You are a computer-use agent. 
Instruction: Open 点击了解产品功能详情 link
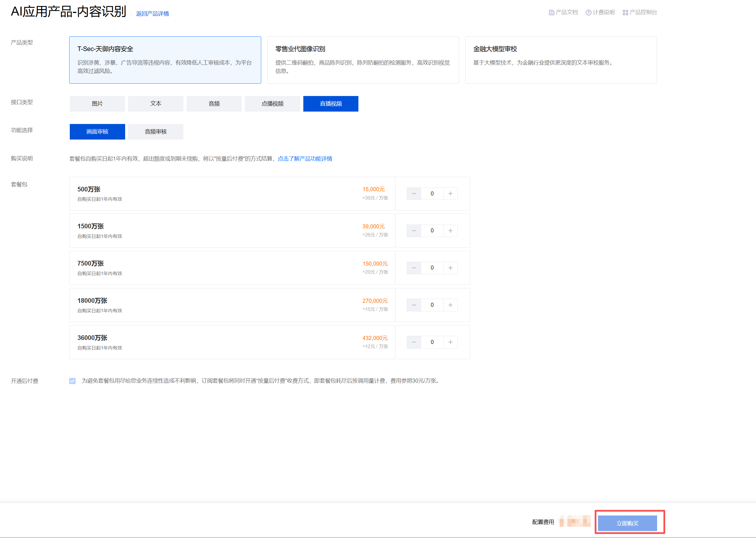coord(305,159)
